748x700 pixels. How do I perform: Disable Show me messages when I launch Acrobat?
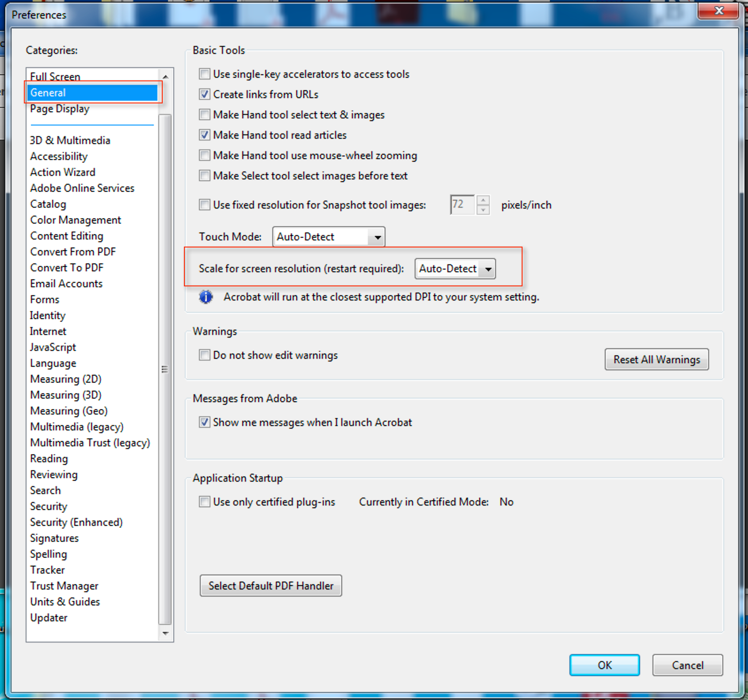pyautogui.click(x=204, y=422)
